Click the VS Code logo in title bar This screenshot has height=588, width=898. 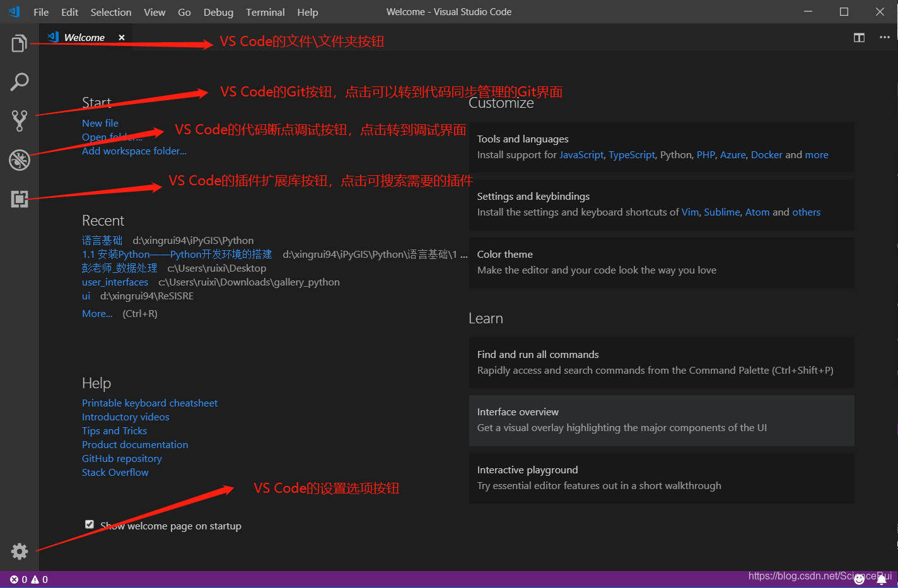click(14, 11)
